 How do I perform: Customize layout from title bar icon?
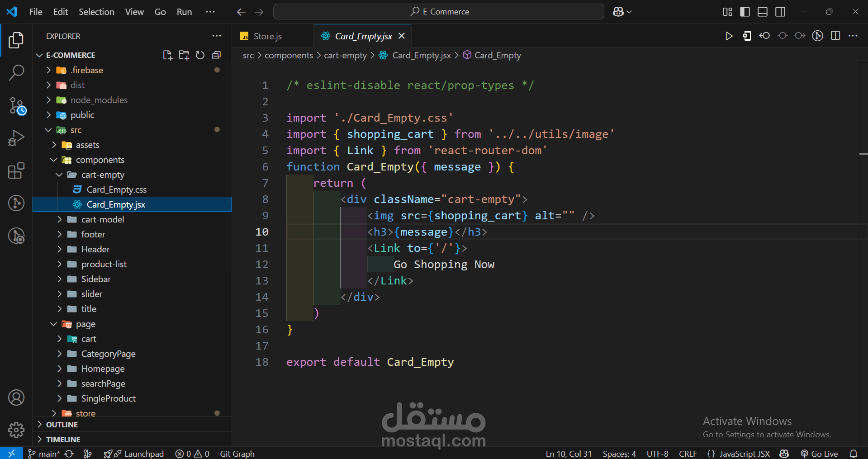[x=727, y=12]
